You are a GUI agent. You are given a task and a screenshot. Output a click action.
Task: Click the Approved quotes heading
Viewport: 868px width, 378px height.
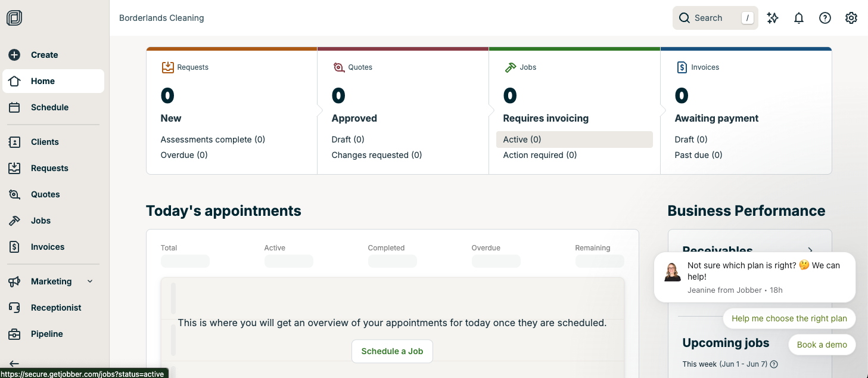coord(354,118)
